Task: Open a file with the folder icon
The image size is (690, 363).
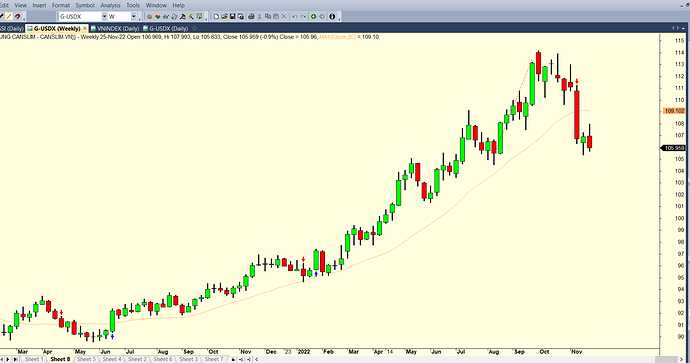Action: [x=224, y=17]
